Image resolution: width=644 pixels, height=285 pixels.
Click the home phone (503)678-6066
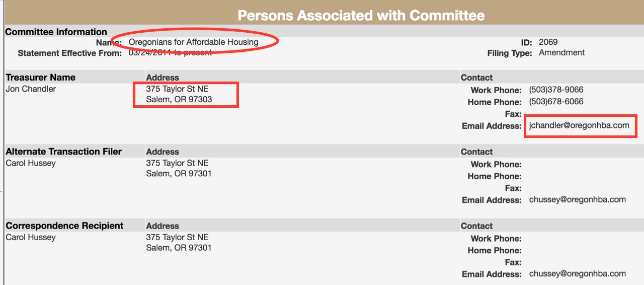pyautogui.click(x=556, y=102)
